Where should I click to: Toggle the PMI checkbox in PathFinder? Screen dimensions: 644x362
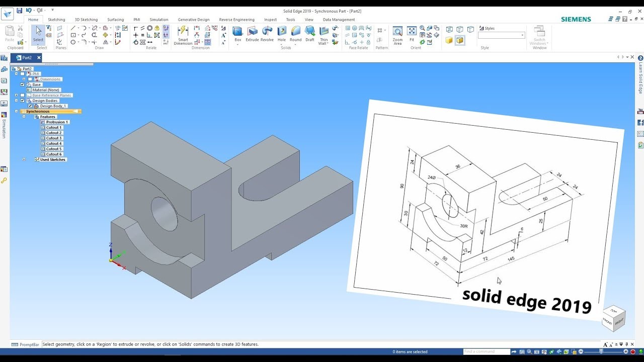22,74
